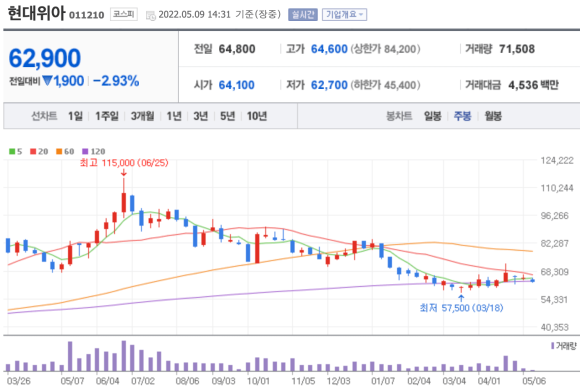580x391 pixels.
Task: Select the 5년 line chart tab
Action: 227,116
